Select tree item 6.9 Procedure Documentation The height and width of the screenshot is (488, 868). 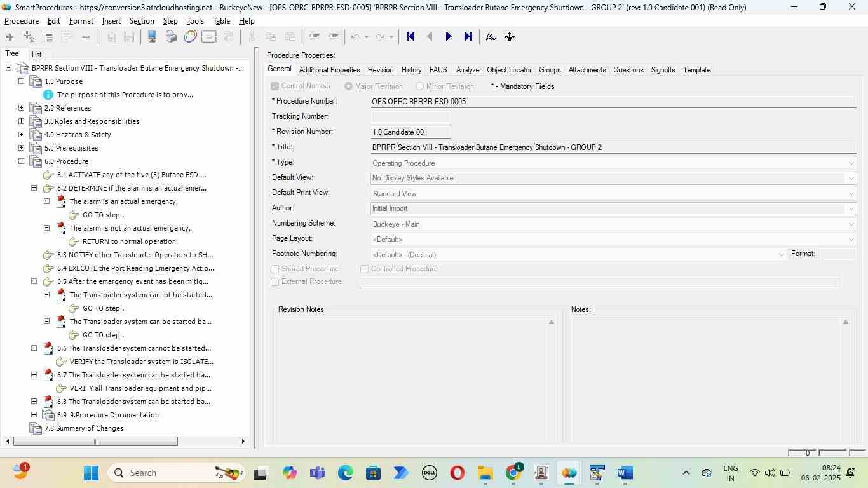point(108,415)
